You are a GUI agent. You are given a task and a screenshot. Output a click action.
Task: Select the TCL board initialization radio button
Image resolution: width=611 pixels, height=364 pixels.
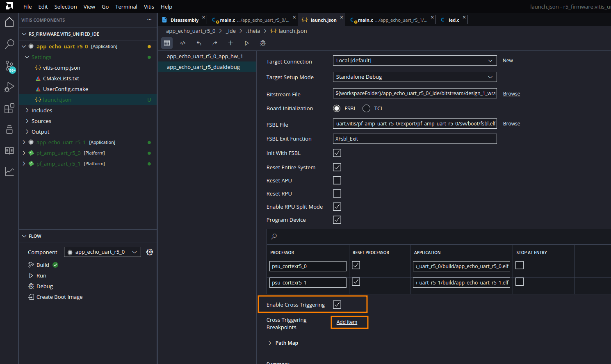click(367, 109)
